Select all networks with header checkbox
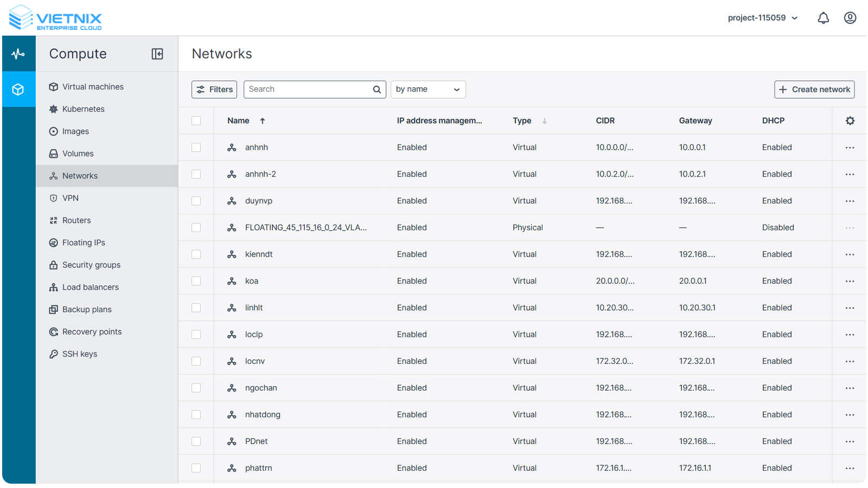Viewport: 868px width, 488px height. pos(196,121)
